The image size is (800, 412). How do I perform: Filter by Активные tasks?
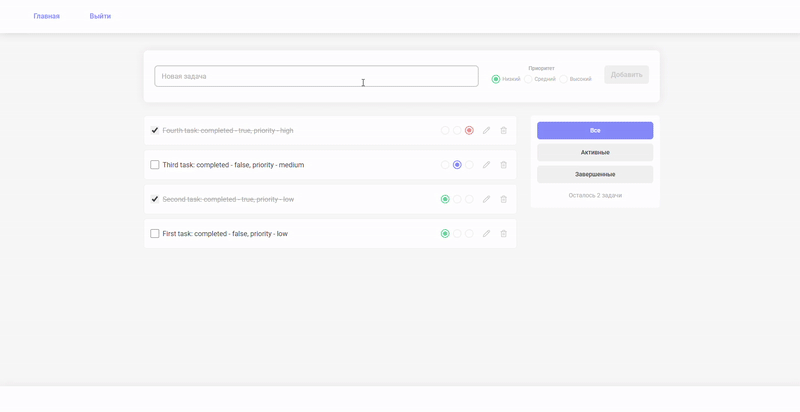[x=595, y=152]
